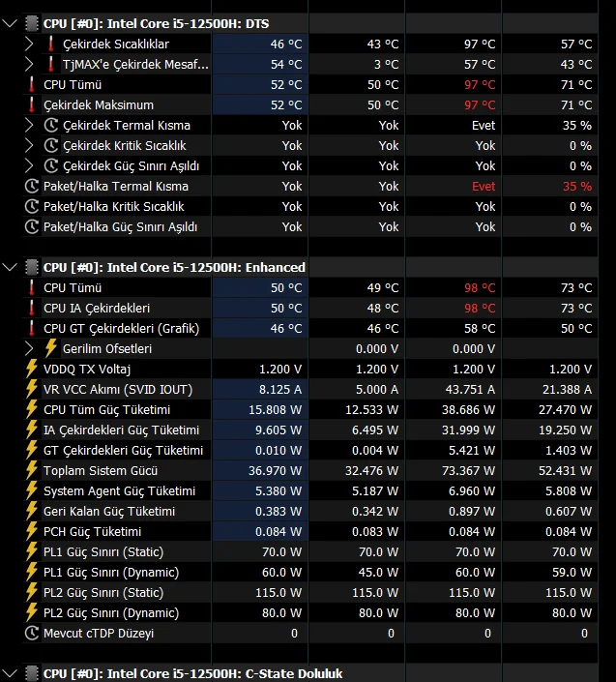Image resolution: width=616 pixels, height=682 pixels.
Task: Expand Çekirdek Sıcaklıklar row
Action: 29,44
